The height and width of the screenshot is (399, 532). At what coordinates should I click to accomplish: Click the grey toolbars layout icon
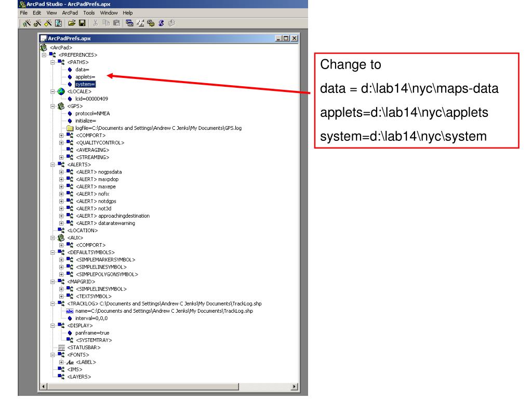coord(140,23)
